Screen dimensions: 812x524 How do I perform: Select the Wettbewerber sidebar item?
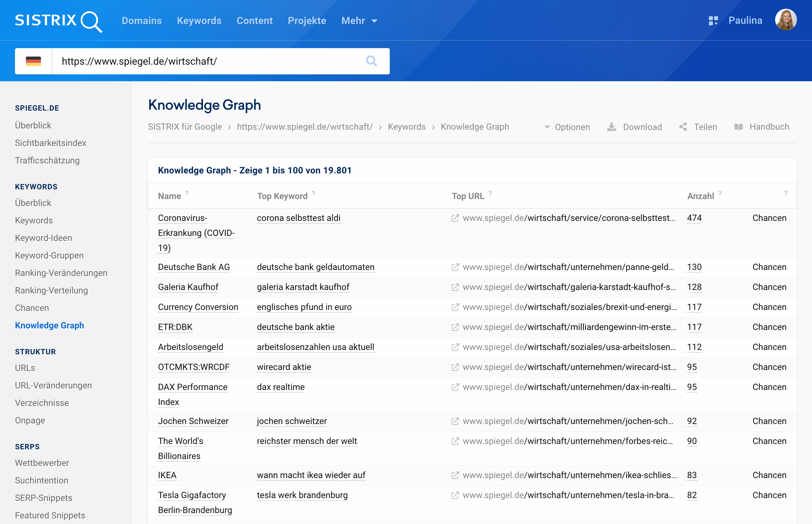coord(42,462)
